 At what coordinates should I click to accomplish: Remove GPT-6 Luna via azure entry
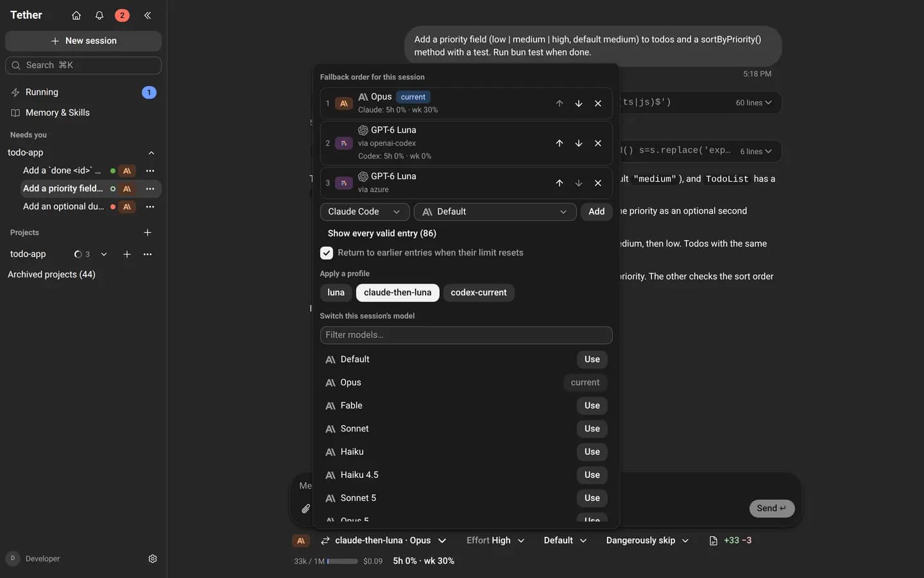pos(598,183)
